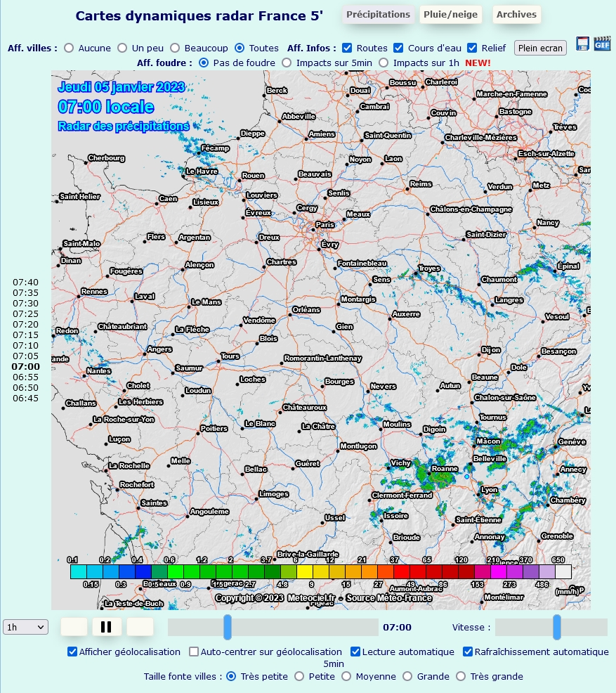
Task: Toggle the Relief checkbox
Action: (472, 48)
